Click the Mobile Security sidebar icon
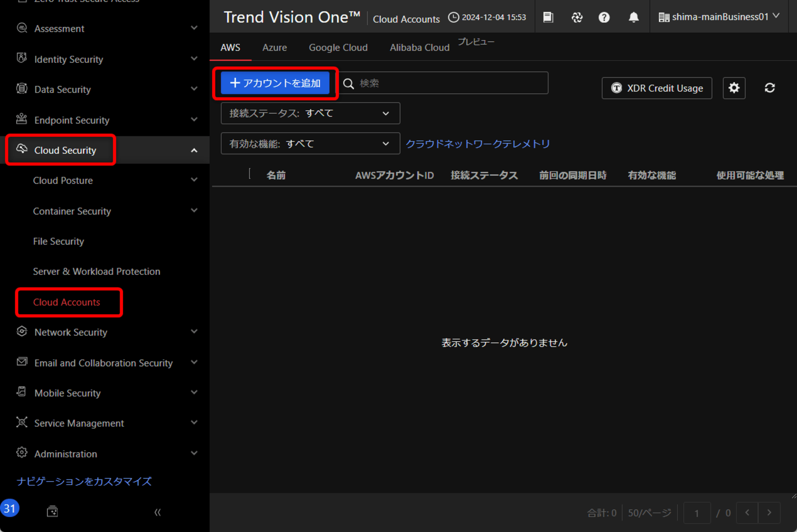Screen dimensions: 797x532 pyautogui.click(x=22, y=392)
